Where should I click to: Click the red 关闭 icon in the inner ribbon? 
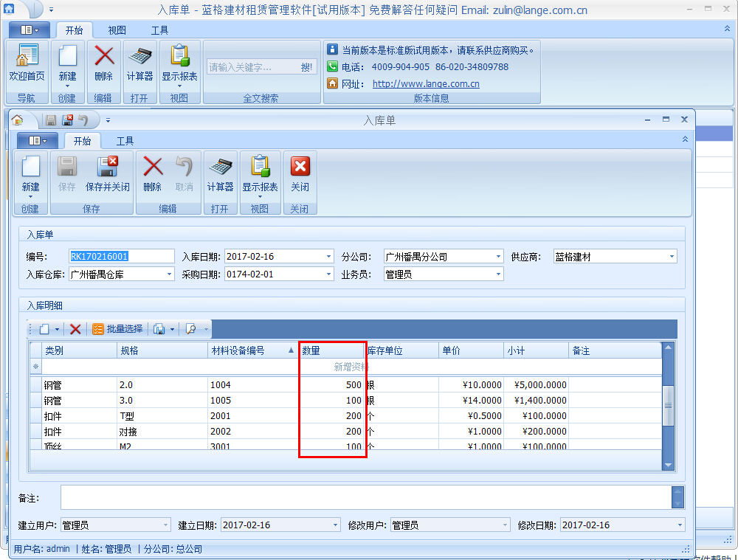pos(300,167)
